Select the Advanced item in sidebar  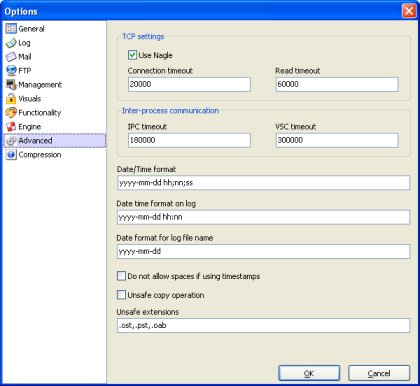[54, 141]
